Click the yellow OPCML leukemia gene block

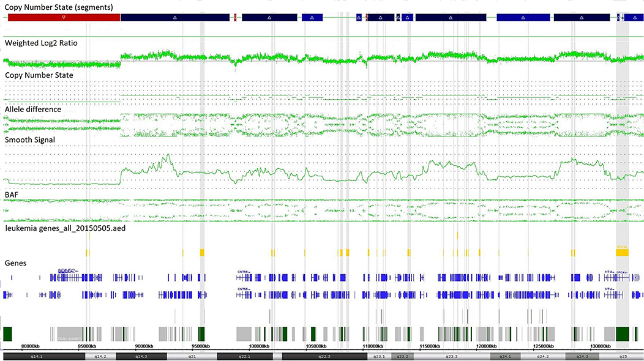tap(622, 252)
